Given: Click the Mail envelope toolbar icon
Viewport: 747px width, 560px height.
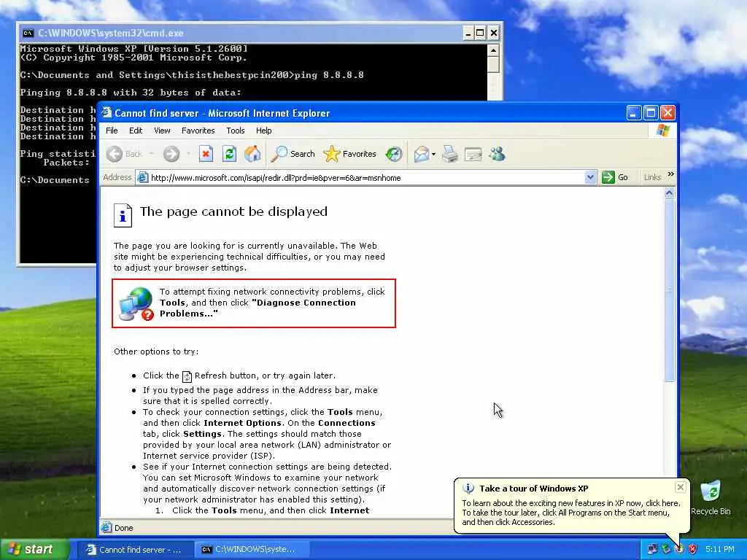Looking at the screenshot, I should pyautogui.click(x=421, y=154).
